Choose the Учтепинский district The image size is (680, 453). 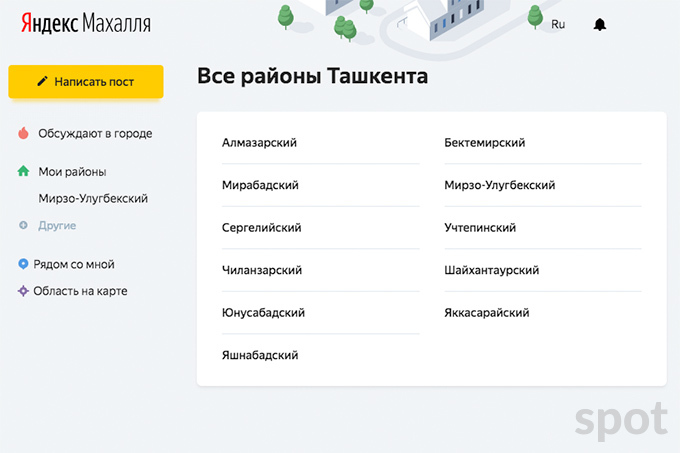tap(480, 228)
